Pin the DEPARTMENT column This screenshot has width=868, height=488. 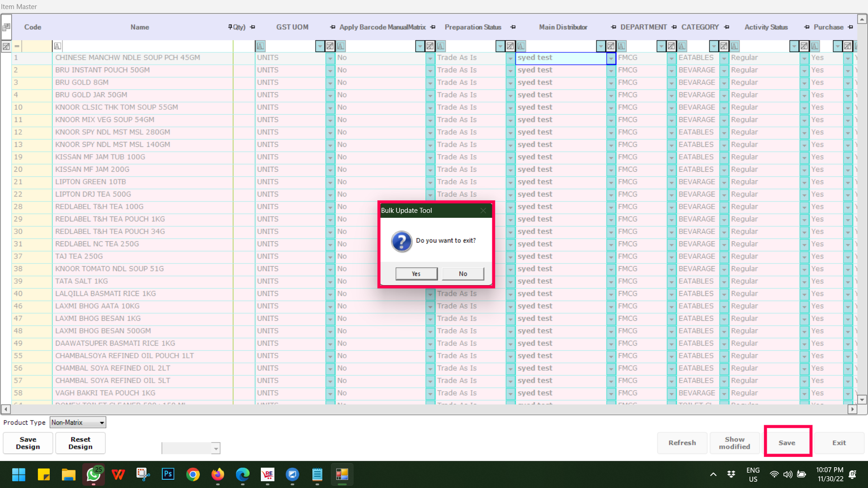tap(674, 27)
